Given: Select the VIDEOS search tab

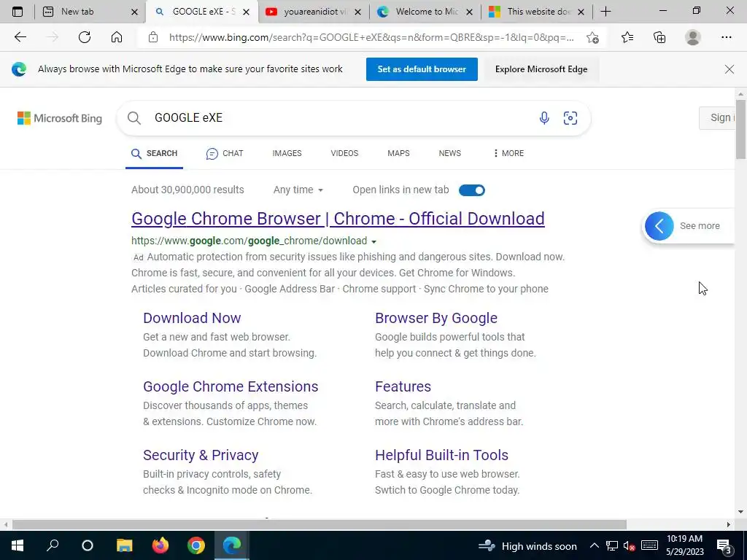Looking at the screenshot, I should [344, 153].
